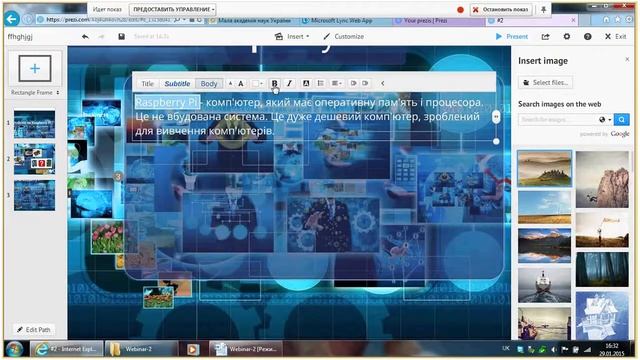Open the Insert menu
This screenshot has height=360, width=640.
point(292,37)
